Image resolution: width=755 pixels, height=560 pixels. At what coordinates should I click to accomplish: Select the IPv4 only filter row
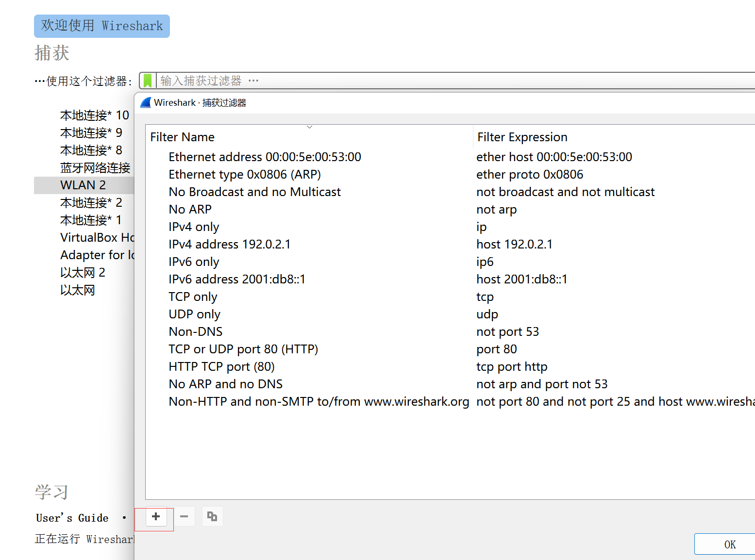(x=194, y=227)
